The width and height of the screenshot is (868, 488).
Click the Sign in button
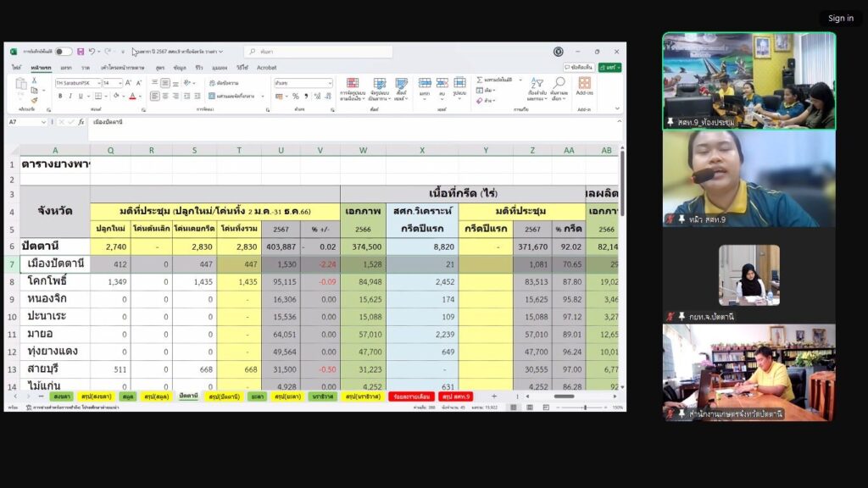tap(840, 18)
